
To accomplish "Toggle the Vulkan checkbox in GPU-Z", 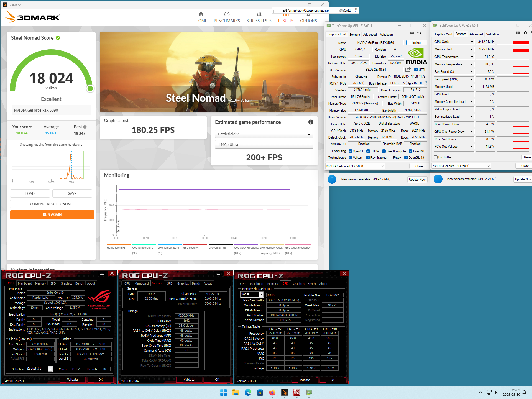I will (350, 158).
